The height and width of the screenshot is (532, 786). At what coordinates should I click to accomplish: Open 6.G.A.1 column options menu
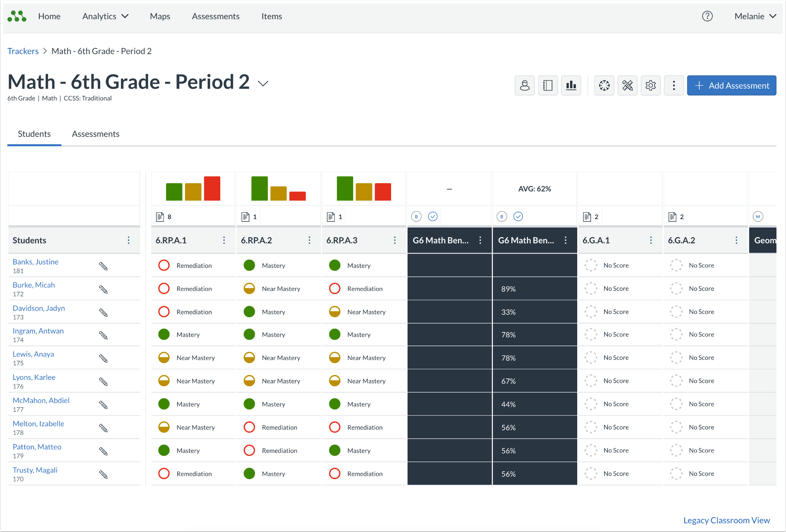pos(651,240)
